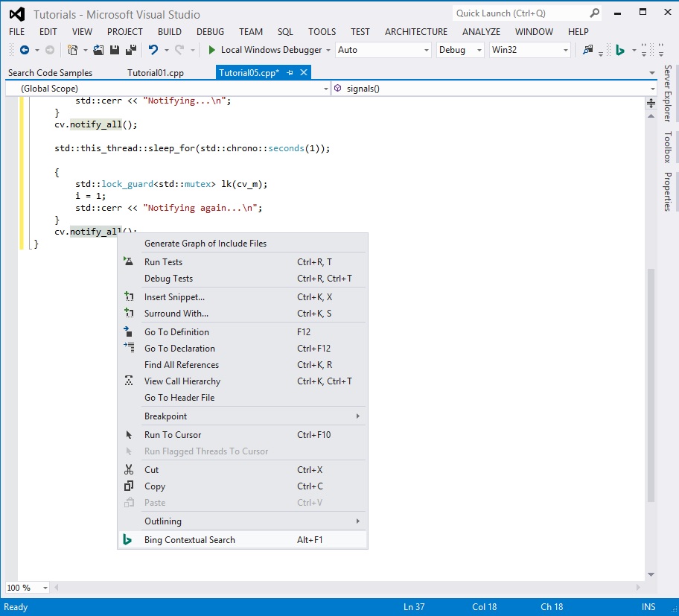
Task: Pin the Tutorial05.cpp tab
Action: click(x=290, y=72)
